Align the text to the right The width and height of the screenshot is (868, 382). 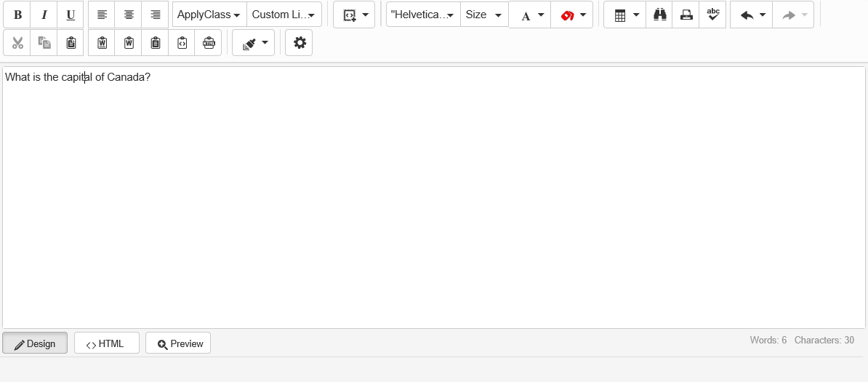tap(155, 15)
